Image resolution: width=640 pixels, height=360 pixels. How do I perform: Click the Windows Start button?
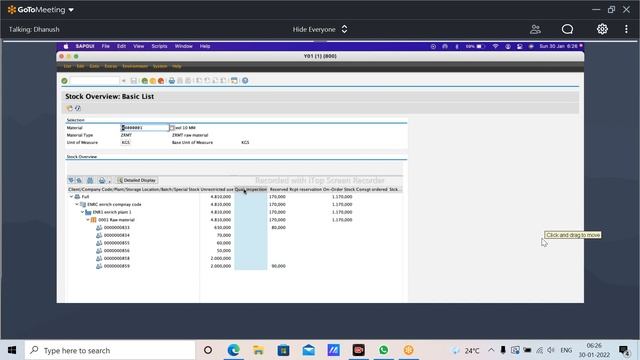(12, 350)
